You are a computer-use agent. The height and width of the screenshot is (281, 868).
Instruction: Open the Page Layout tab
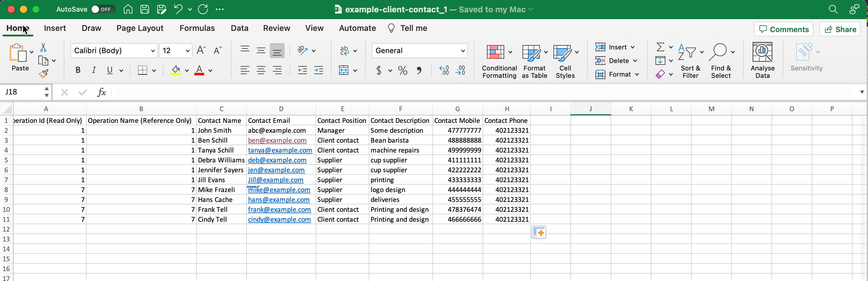coord(140,28)
